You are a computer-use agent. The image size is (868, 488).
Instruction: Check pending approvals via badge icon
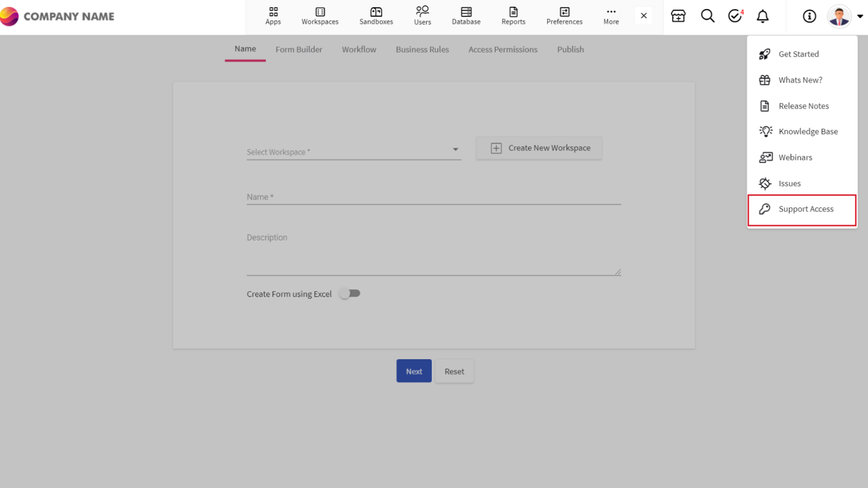pyautogui.click(x=735, y=16)
